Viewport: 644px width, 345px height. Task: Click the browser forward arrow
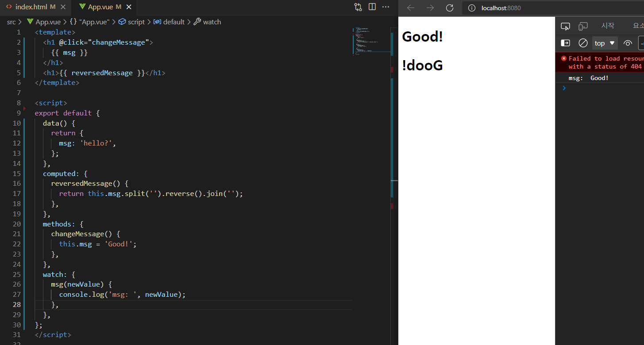tap(430, 8)
